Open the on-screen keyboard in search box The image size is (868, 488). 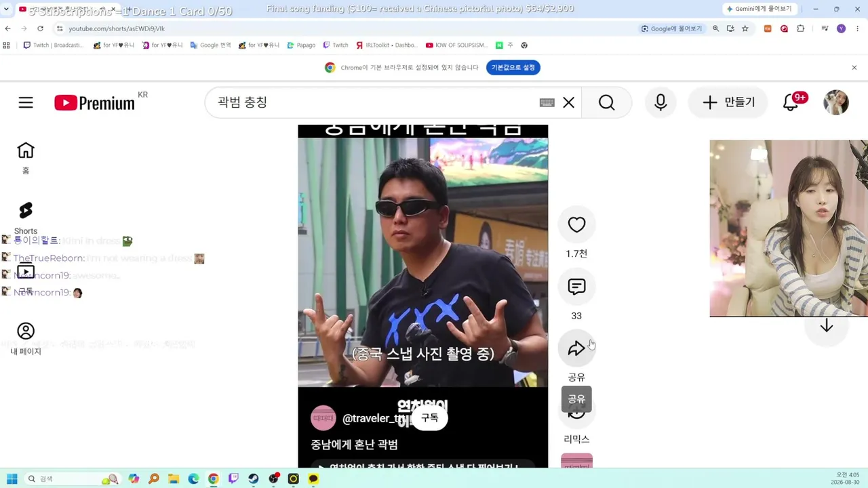point(547,102)
